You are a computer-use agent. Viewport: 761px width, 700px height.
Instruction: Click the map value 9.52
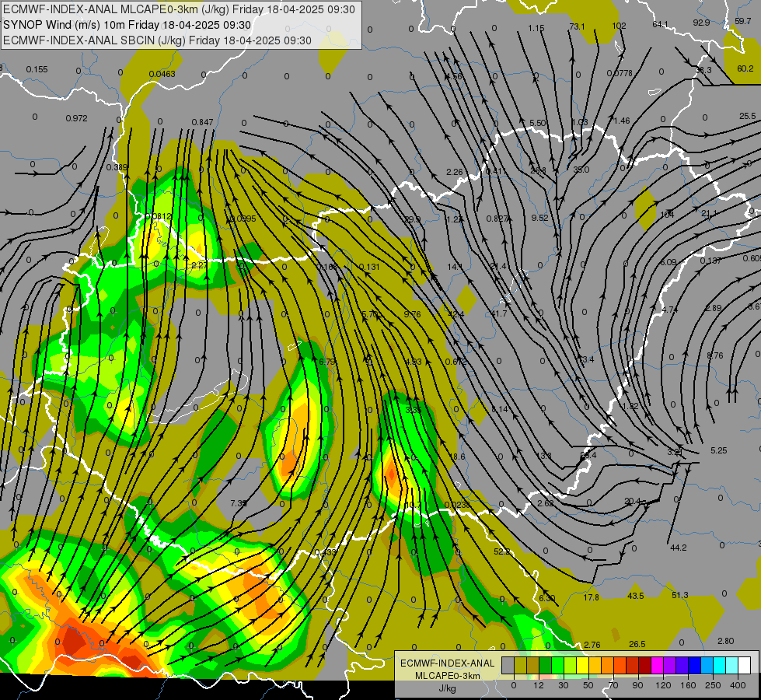pyautogui.click(x=539, y=218)
